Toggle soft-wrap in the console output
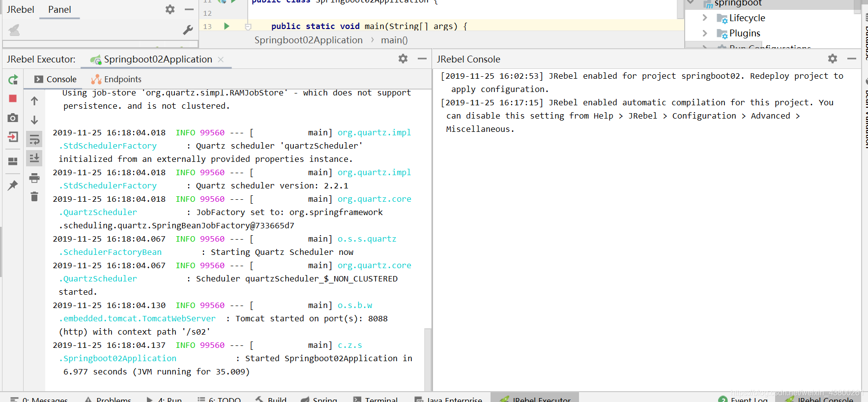This screenshot has height=402, width=868. coord(34,139)
